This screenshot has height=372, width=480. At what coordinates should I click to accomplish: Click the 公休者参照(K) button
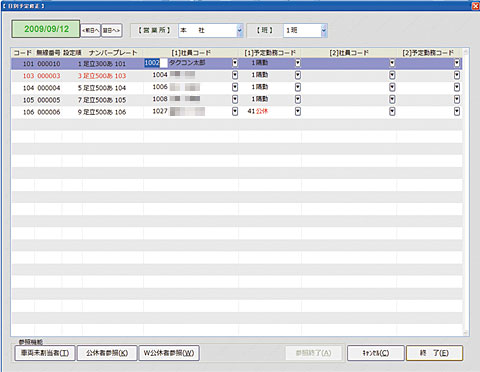pyautogui.click(x=107, y=353)
